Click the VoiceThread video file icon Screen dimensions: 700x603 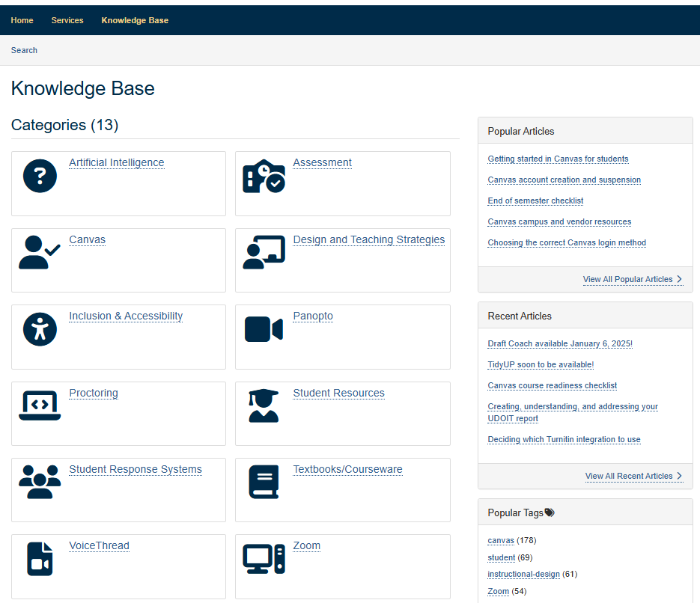pyautogui.click(x=40, y=560)
